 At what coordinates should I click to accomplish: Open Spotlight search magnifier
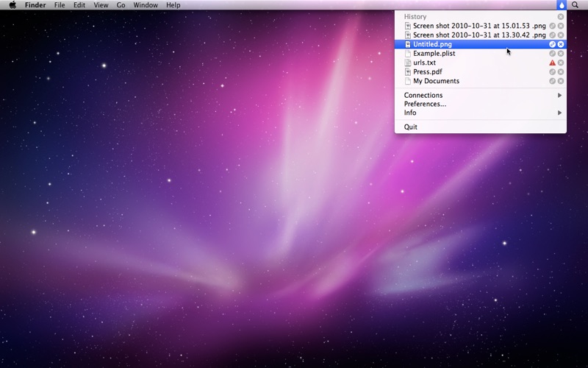pos(575,5)
